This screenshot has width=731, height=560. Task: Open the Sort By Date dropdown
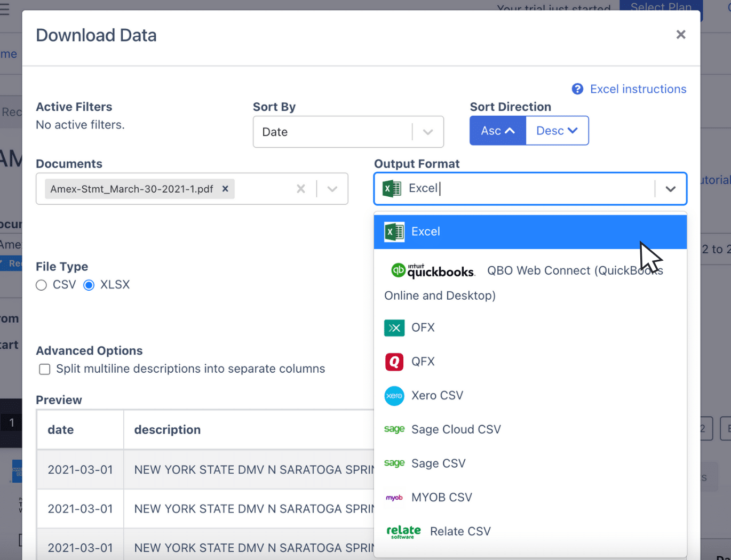click(348, 132)
